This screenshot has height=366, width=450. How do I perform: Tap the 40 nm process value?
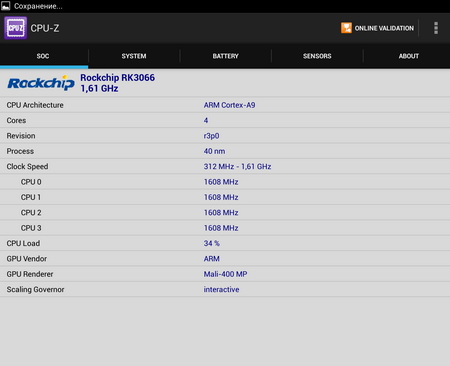coord(214,151)
